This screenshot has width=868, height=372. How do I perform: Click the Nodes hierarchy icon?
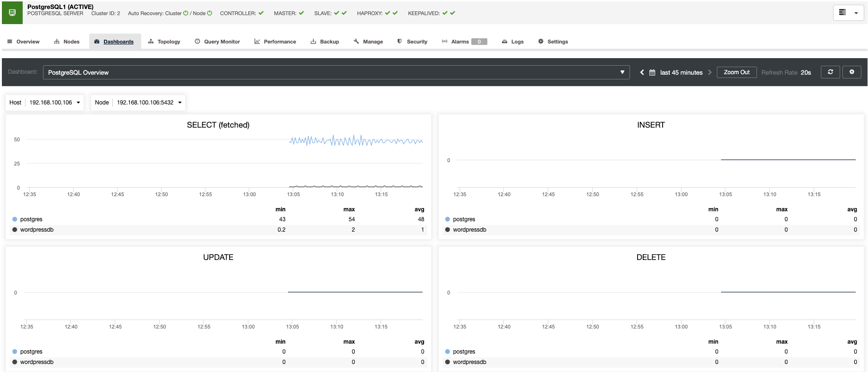point(57,42)
